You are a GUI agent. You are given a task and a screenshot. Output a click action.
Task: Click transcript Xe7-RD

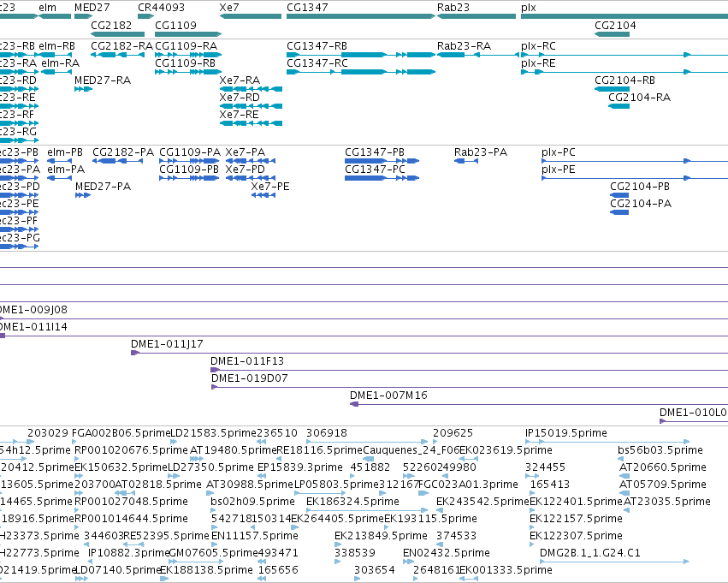[x=251, y=106]
